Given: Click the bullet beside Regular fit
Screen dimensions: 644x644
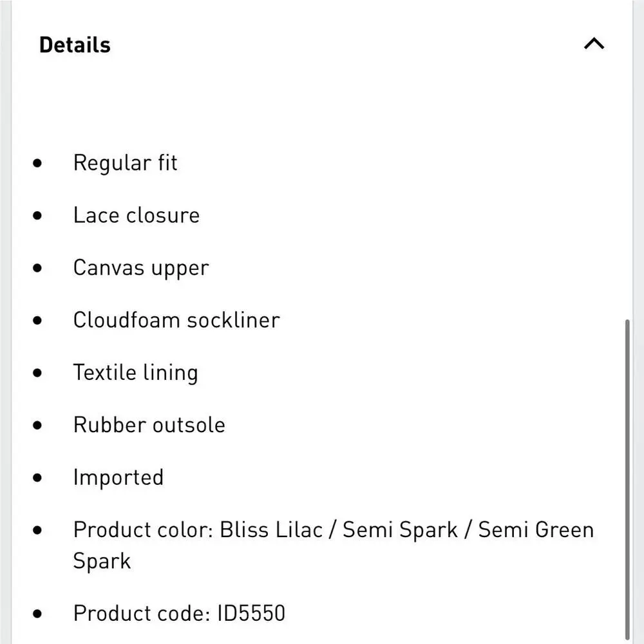Looking at the screenshot, I should pyautogui.click(x=37, y=163).
